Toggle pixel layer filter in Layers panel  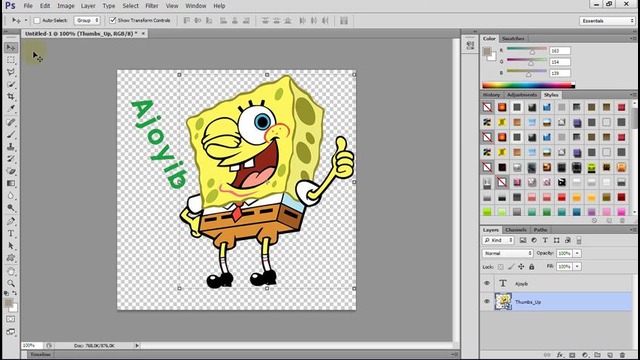point(522,240)
